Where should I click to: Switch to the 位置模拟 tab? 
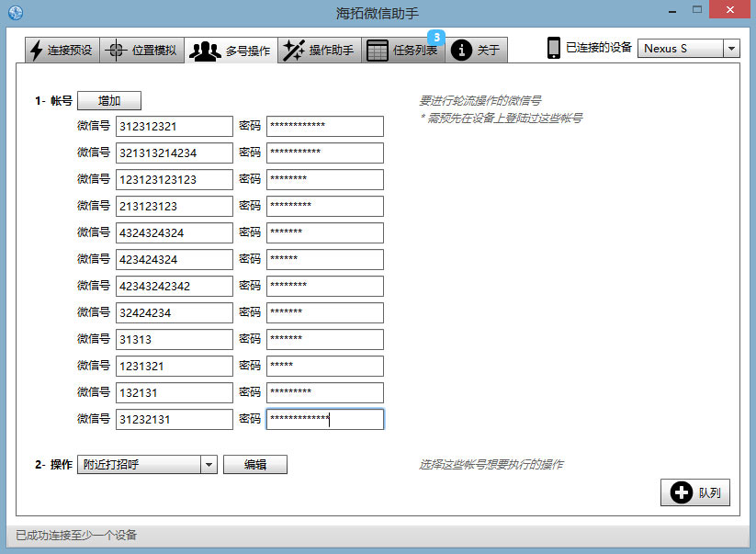pos(141,51)
